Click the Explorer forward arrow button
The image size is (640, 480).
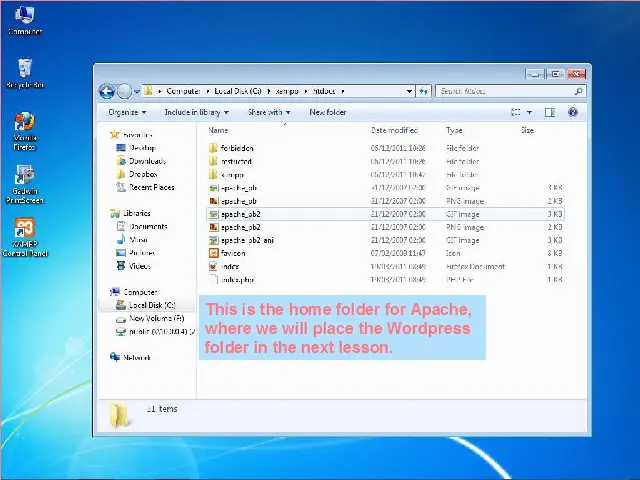coord(124,91)
